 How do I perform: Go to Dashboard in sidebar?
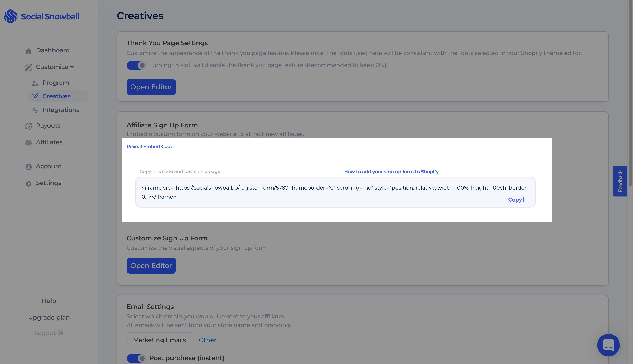pos(53,50)
